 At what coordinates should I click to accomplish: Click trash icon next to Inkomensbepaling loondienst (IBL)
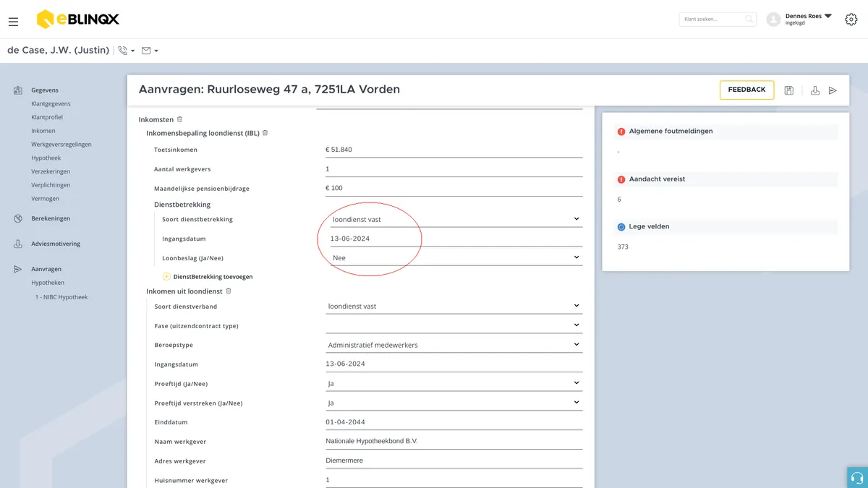265,133
